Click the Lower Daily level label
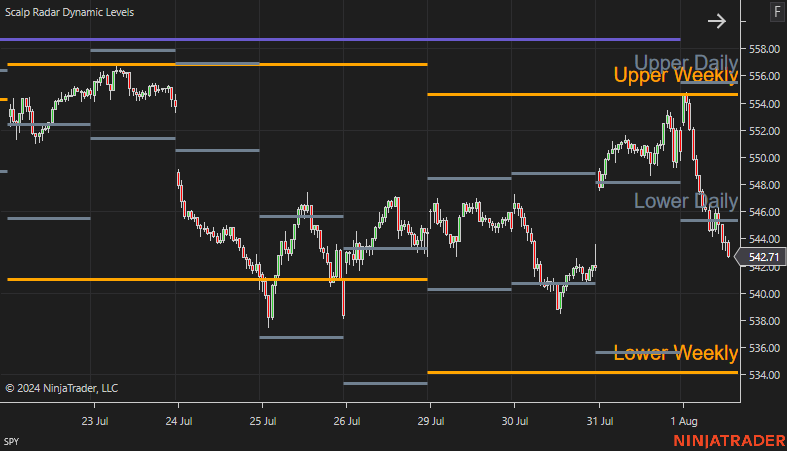The width and height of the screenshot is (787, 451). pos(686,201)
